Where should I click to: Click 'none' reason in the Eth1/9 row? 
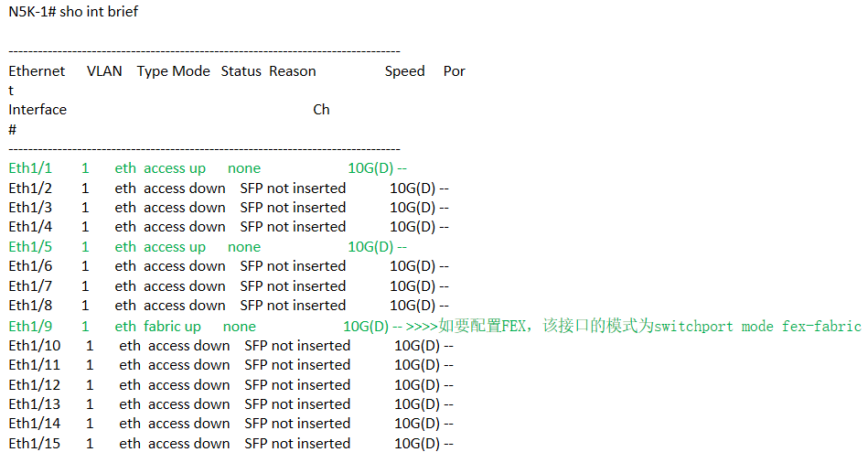pos(239,327)
